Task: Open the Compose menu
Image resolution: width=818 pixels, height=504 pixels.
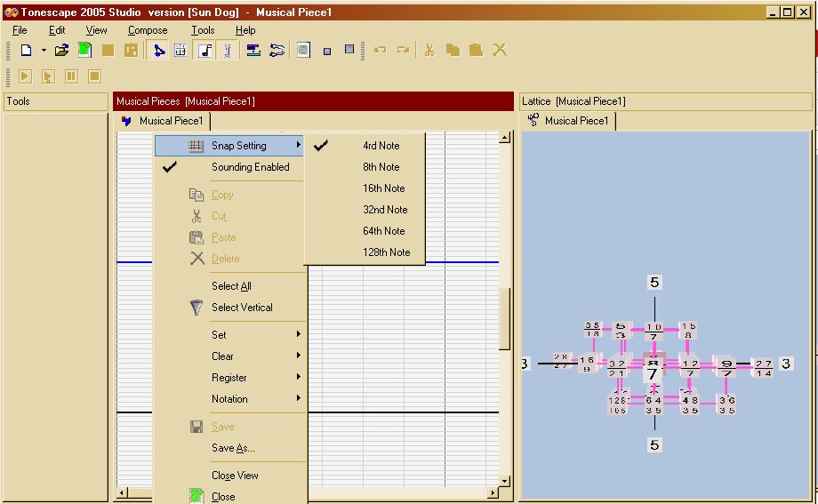Action: [x=148, y=30]
